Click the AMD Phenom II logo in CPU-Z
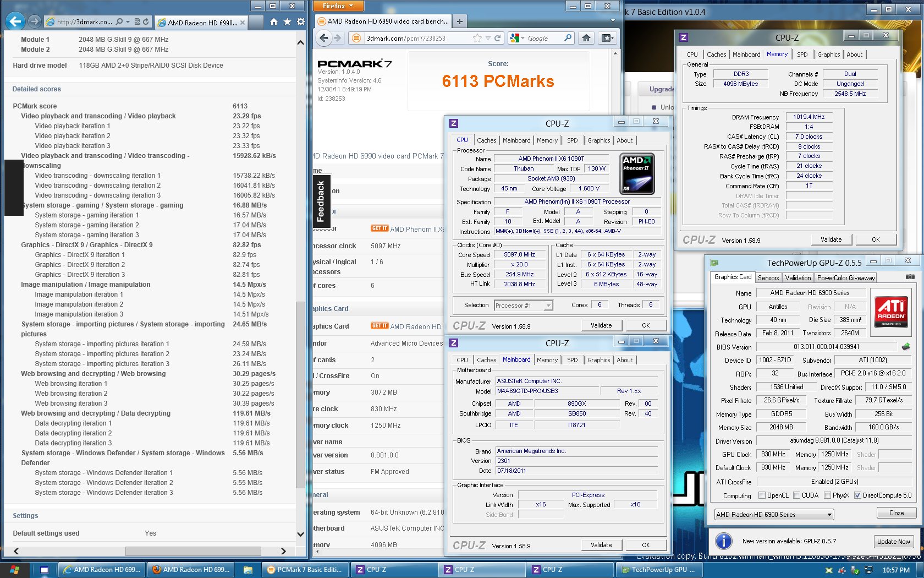The height and width of the screenshot is (578, 924). pyautogui.click(x=637, y=174)
